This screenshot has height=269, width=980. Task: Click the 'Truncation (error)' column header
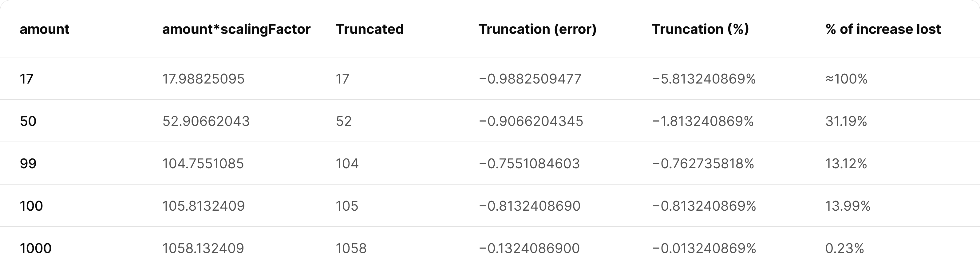pyautogui.click(x=537, y=29)
